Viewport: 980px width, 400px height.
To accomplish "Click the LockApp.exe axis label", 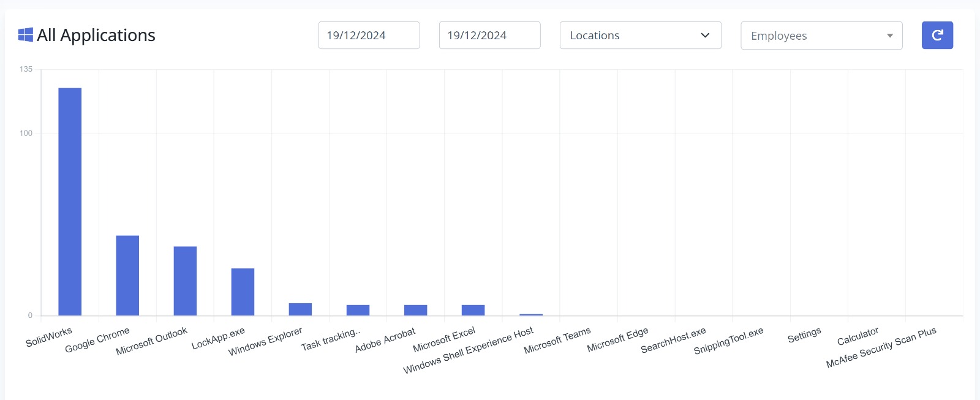I will [x=218, y=338].
